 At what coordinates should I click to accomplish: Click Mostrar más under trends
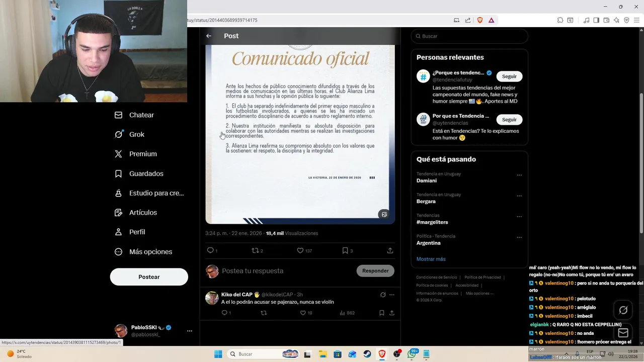tap(431, 259)
